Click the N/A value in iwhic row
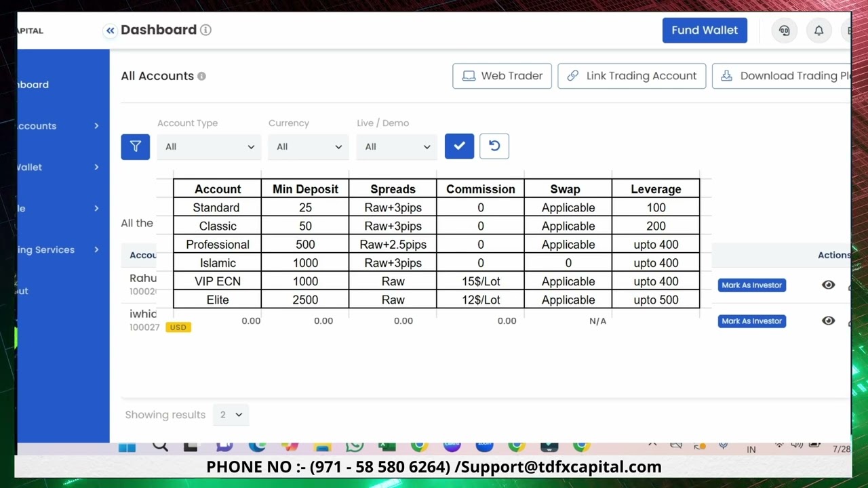Screen dimensions: 868x488 pos(598,321)
